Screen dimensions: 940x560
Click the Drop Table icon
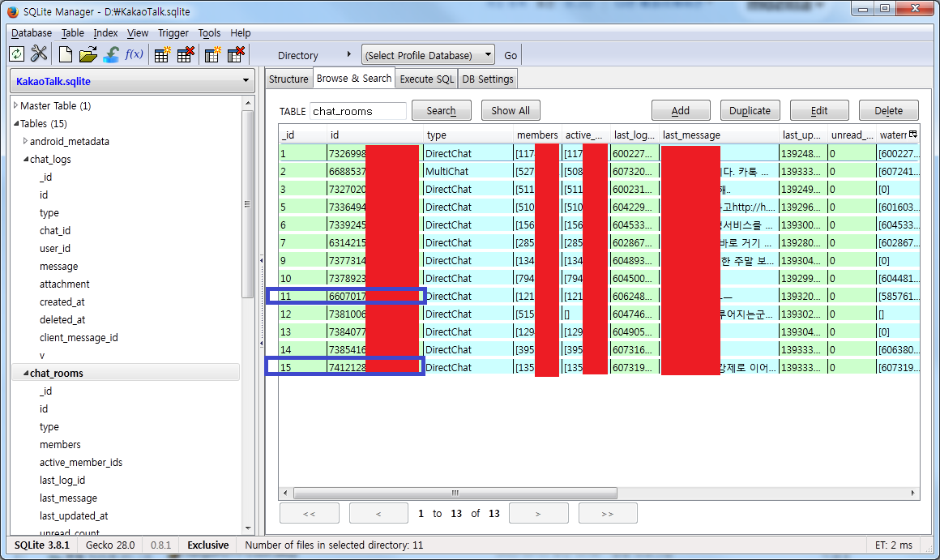tap(186, 54)
